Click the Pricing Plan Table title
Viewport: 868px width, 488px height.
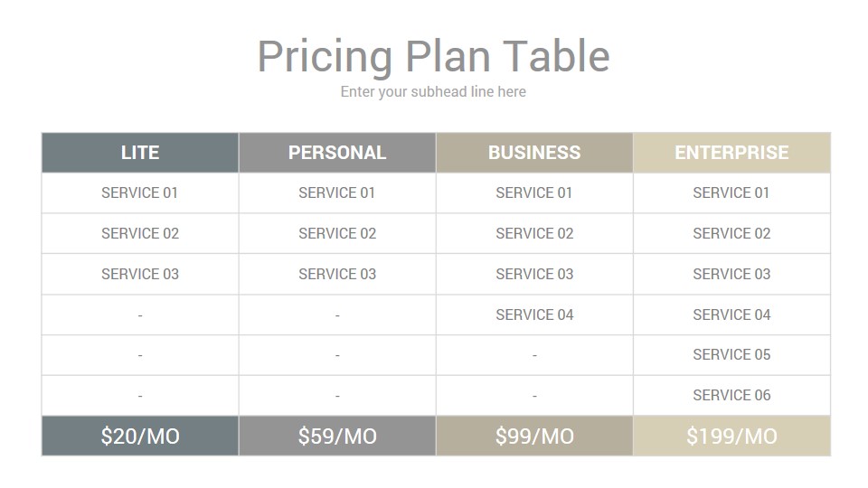(x=433, y=56)
